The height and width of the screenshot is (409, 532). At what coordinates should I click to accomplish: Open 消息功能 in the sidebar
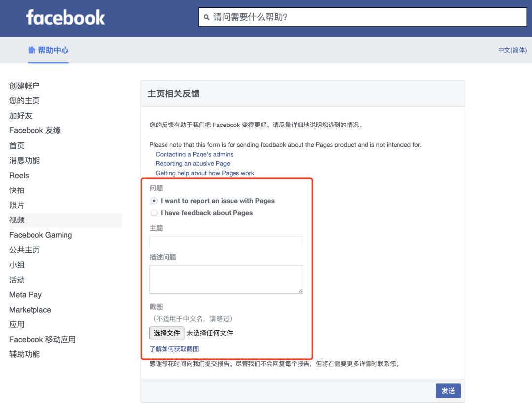click(25, 160)
